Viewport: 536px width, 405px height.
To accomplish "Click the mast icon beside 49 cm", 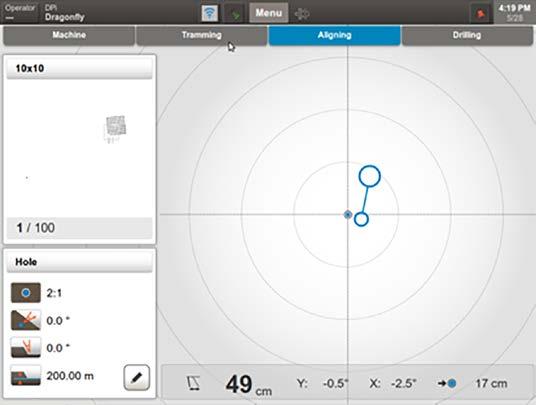I will click(193, 383).
